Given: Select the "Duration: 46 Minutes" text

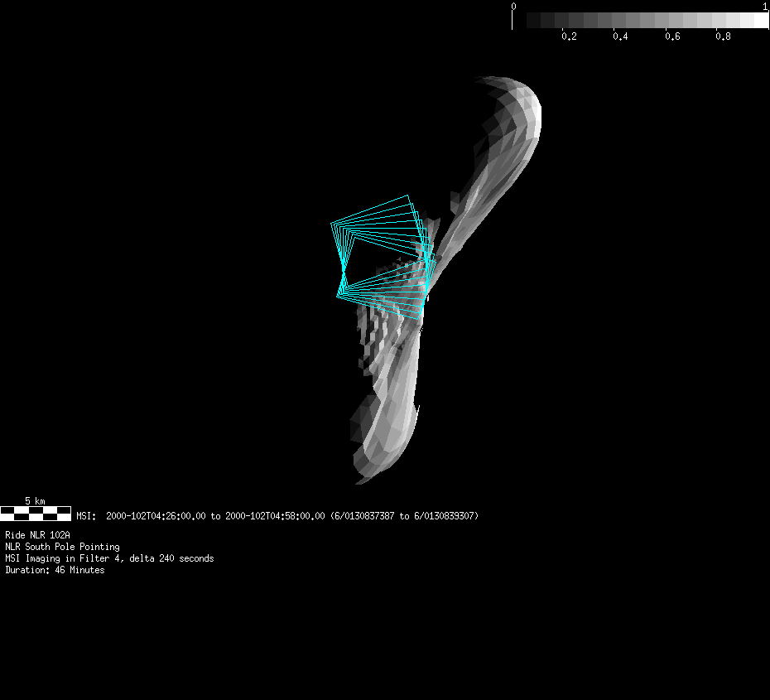Looking at the screenshot, I should (55, 570).
